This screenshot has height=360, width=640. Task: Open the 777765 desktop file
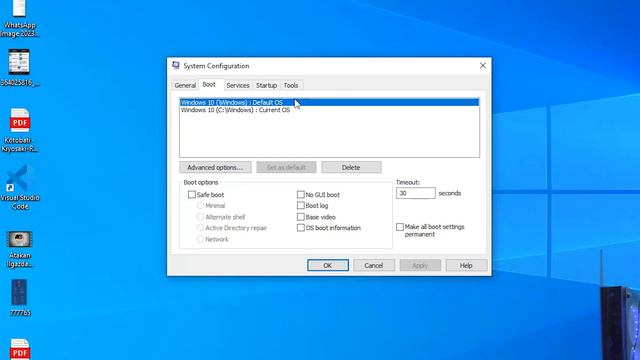point(20,298)
